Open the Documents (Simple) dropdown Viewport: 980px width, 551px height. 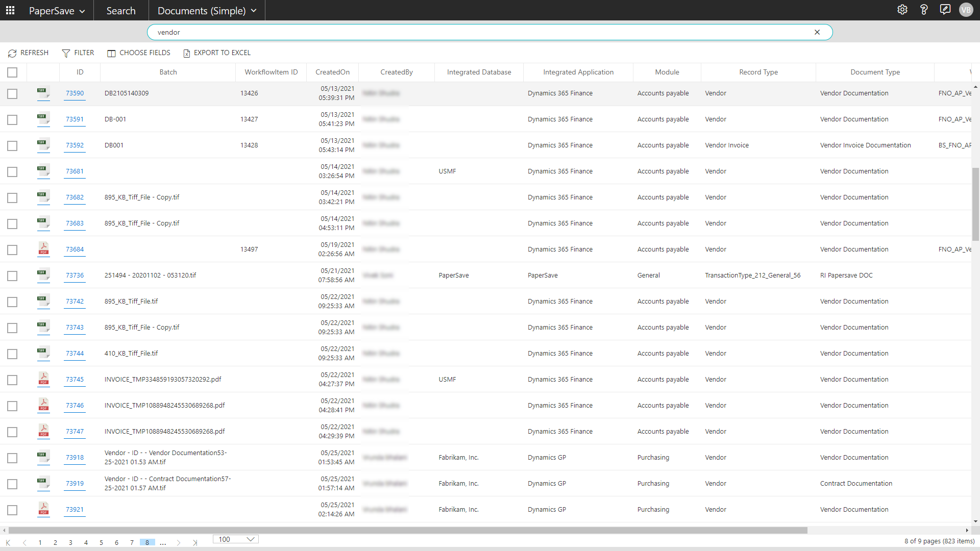[x=207, y=11]
